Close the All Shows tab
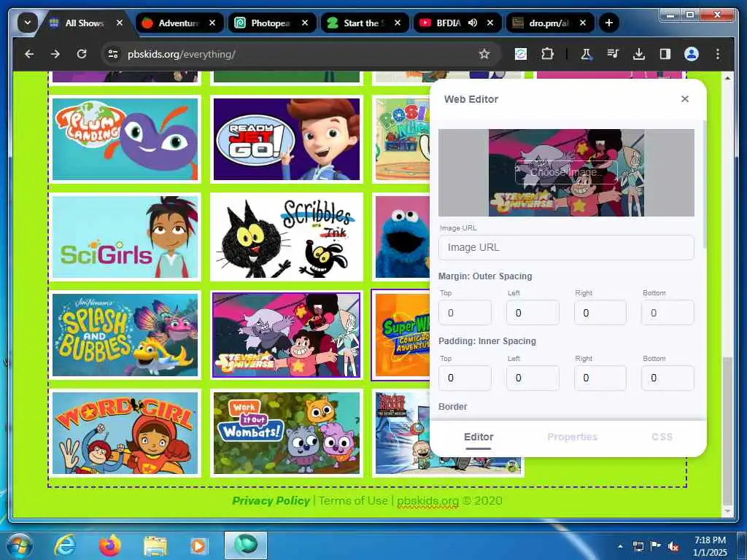747x560 pixels. (x=120, y=23)
